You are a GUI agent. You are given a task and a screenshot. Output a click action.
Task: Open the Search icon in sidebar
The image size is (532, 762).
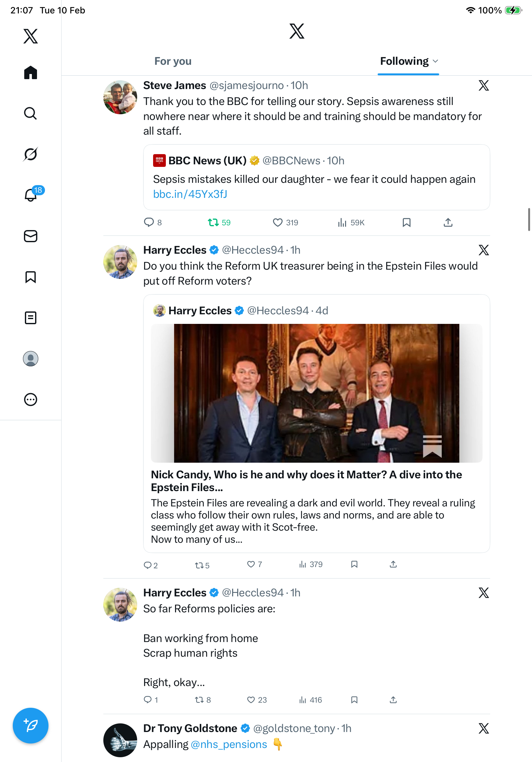(x=31, y=114)
